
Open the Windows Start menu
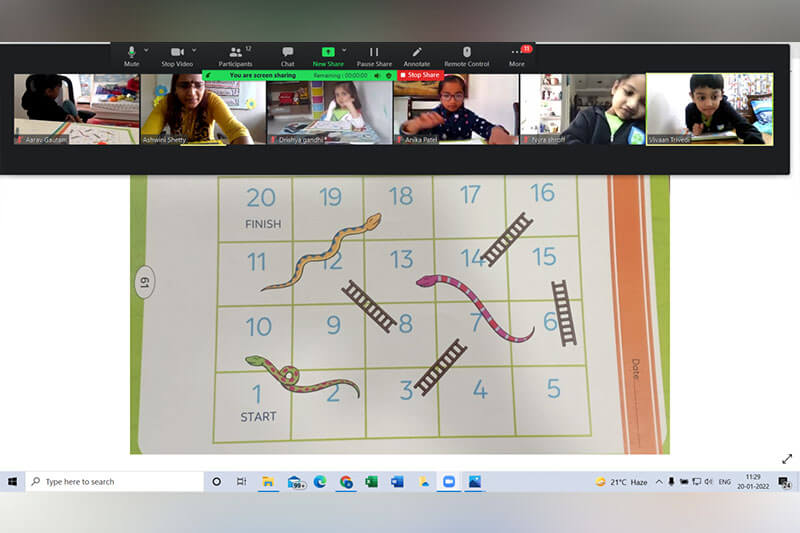pos(12,481)
